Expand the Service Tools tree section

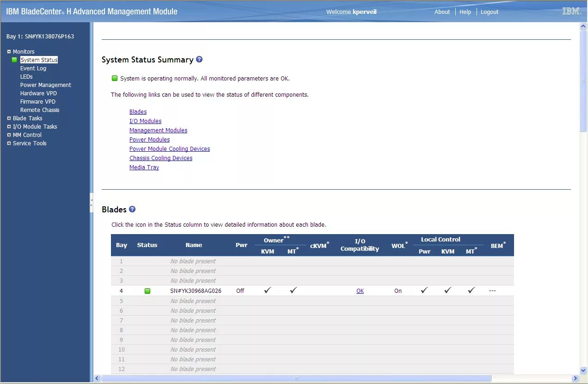(9, 143)
